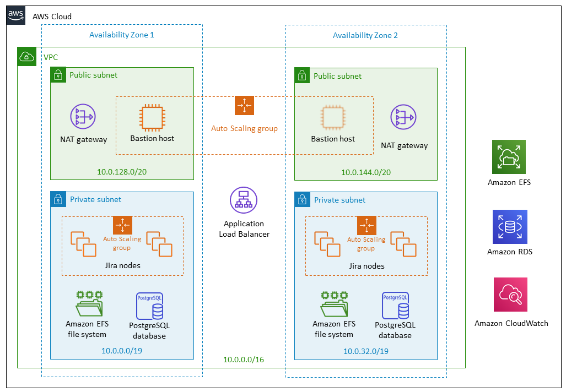Click the "Private subnet" title in Zone 2

(339, 200)
